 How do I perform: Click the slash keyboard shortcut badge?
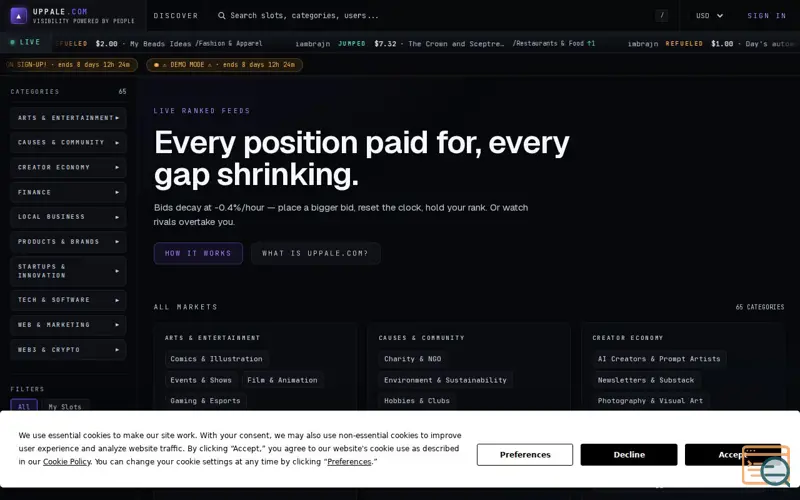click(661, 15)
